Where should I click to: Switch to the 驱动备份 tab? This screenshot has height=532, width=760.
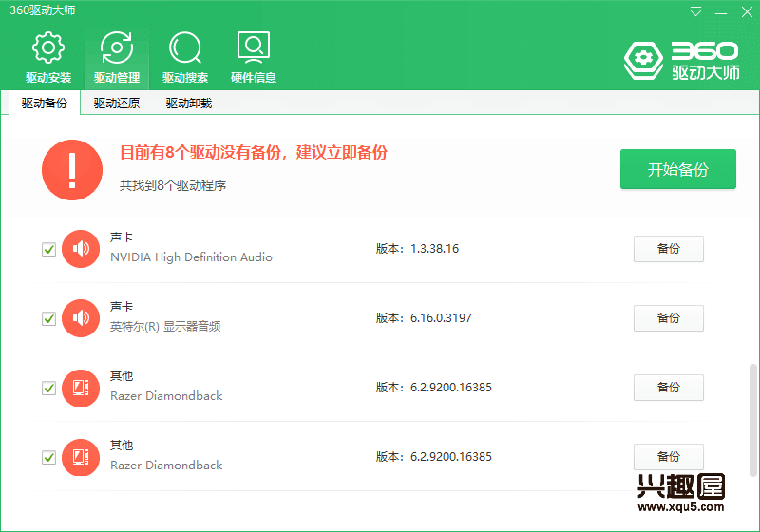(45, 103)
